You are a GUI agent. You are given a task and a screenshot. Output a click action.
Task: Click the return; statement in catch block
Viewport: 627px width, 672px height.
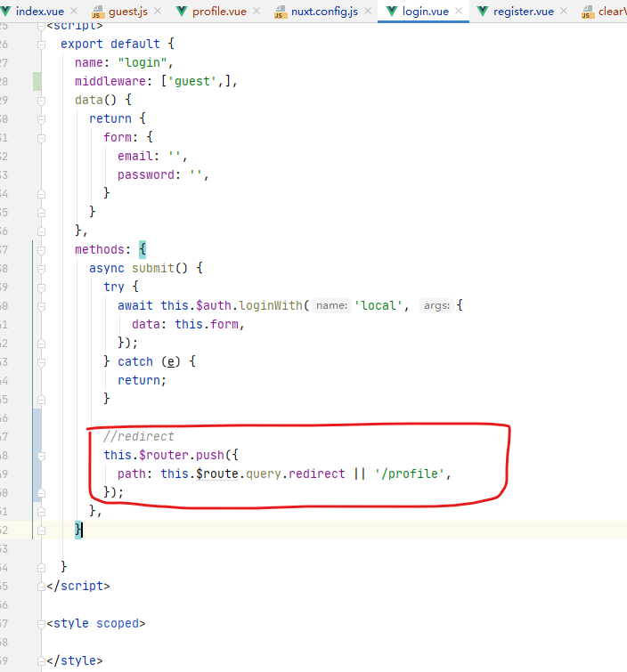142,380
